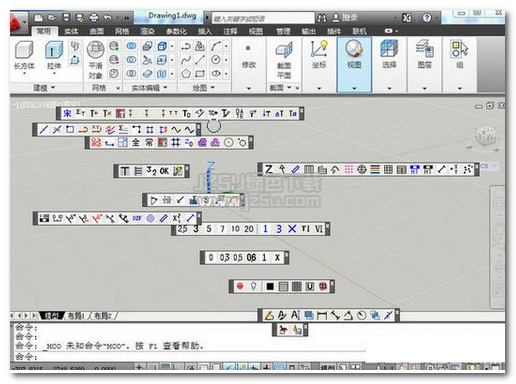Switch to the Solid (实体) ribbon tab

tap(71, 31)
